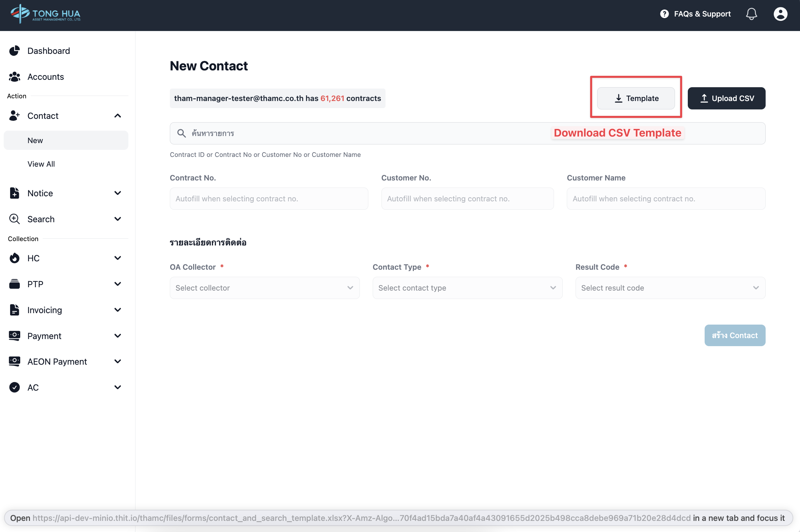Viewport: 800px width, 532px height.
Task: Click the HC flame icon
Action: click(14, 258)
